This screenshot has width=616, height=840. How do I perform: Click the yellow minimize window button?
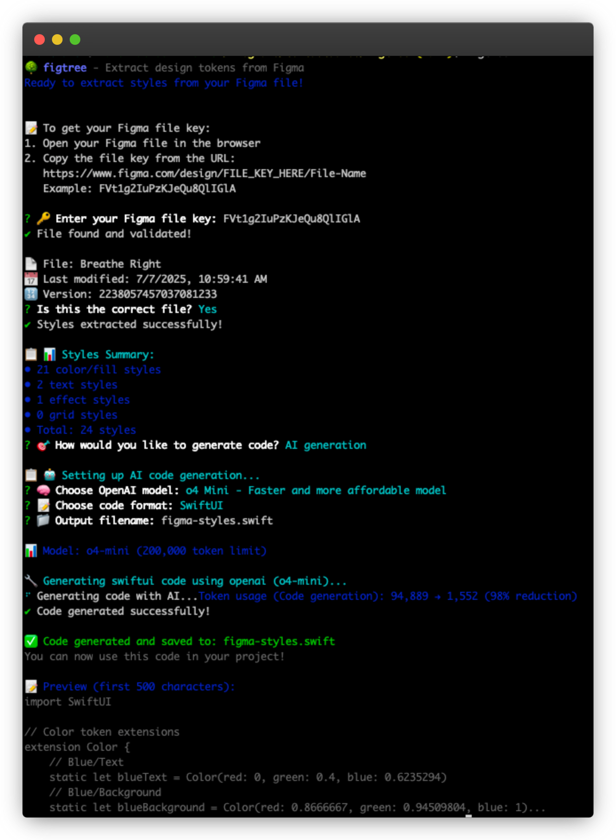pos(57,40)
